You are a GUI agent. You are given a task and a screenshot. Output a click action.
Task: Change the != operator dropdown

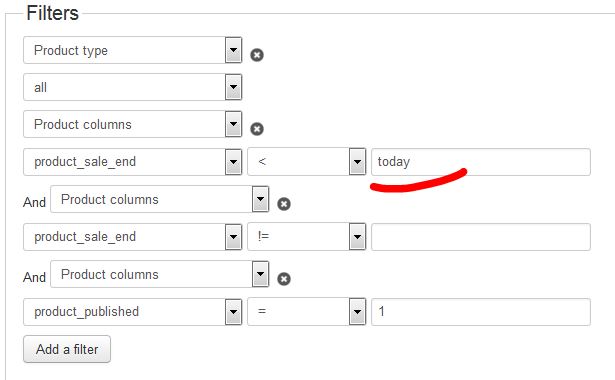click(x=307, y=237)
